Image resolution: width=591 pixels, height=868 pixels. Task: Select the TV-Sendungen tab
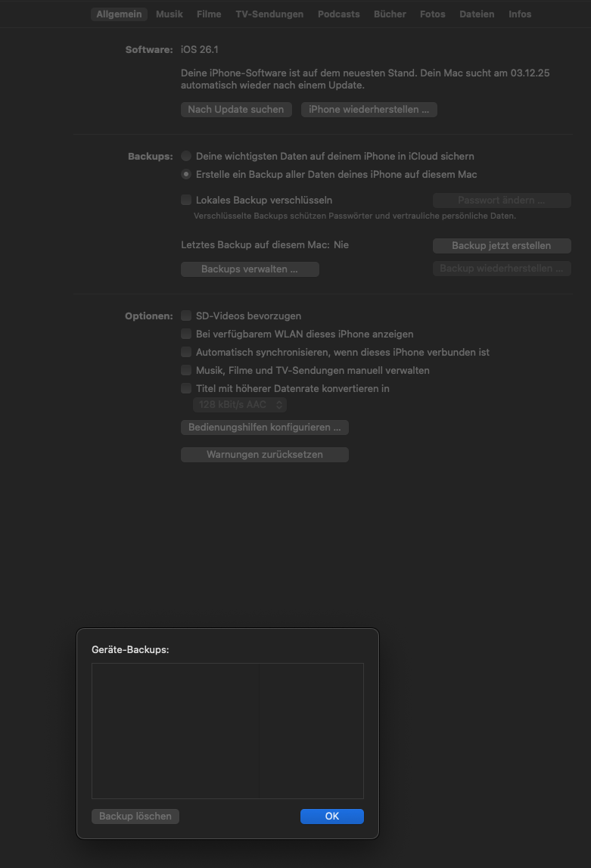pyautogui.click(x=269, y=14)
